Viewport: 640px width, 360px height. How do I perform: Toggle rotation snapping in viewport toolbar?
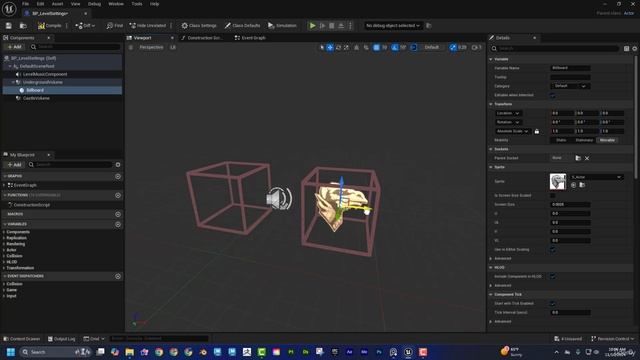click(395, 47)
